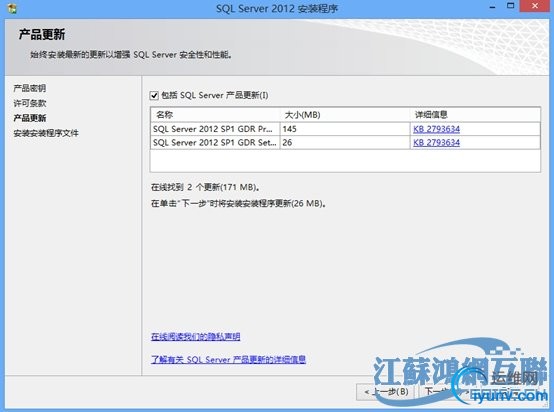Open the KB 2793634 link for the 26 MB update
Image resolution: width=554 pixels, height=412 pixels.
(x=436, y=143)
